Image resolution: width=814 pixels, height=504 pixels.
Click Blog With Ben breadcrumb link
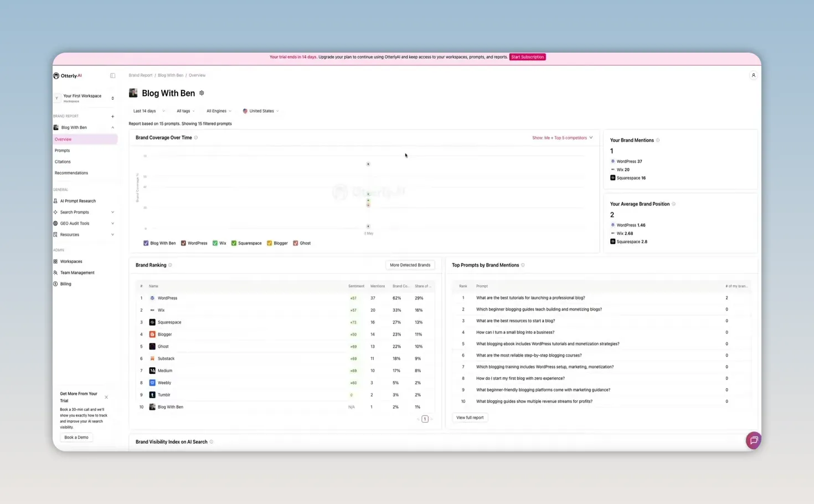point(171,75)
